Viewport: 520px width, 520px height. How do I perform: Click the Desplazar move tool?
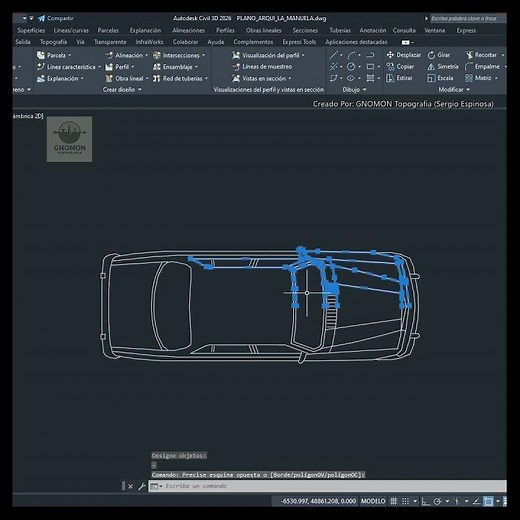tap(404, 55)
